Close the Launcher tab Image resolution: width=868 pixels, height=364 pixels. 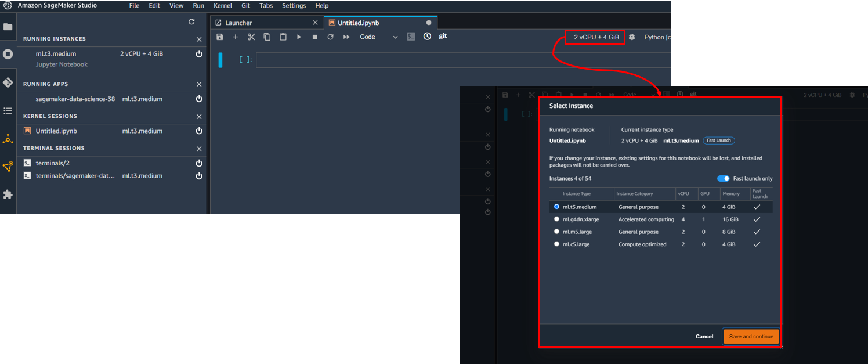[315, 23]
